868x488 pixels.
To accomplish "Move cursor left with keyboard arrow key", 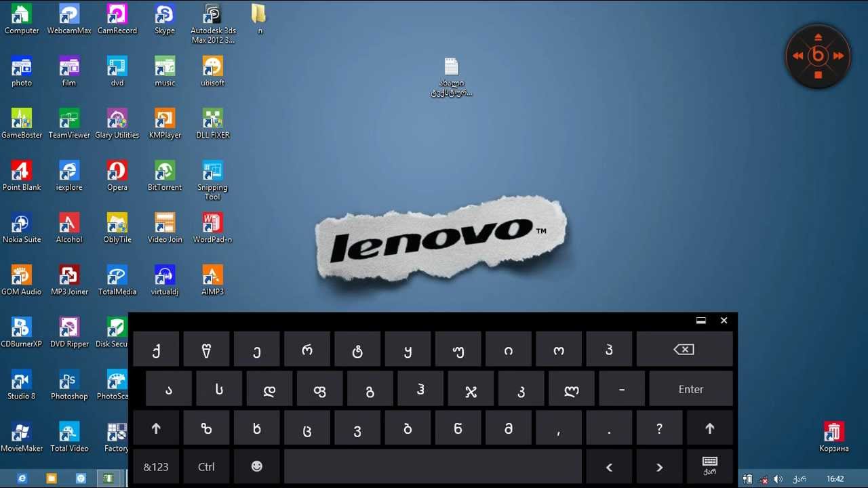I will click(609, 467).
